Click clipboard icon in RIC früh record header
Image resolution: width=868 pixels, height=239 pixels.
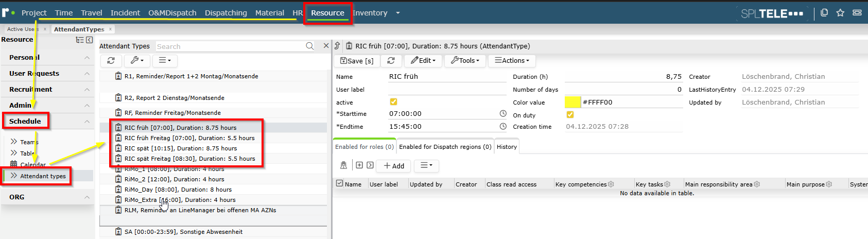(349, 46)
